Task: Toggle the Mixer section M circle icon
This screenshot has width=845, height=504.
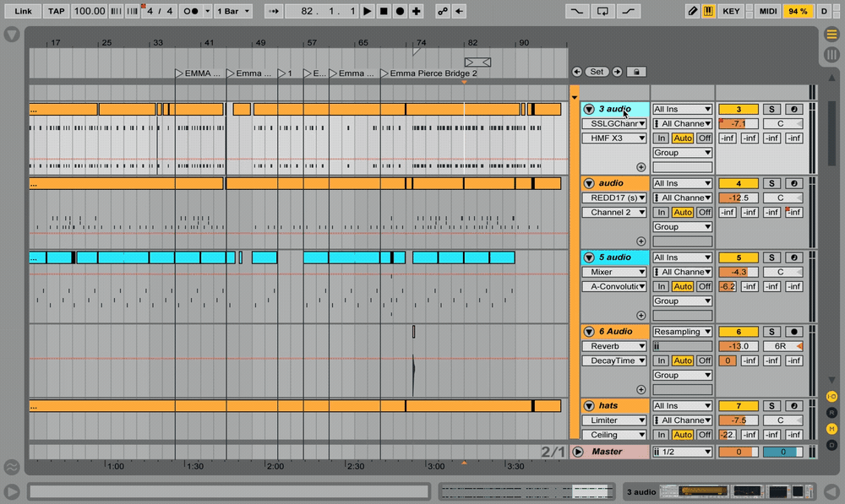Action: (831, 428)
